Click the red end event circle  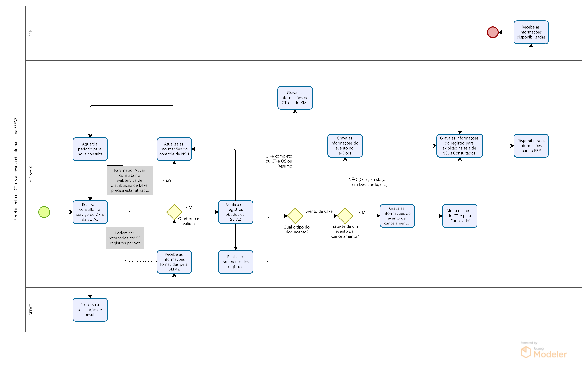pyautogui.click(x=493, y=32)
